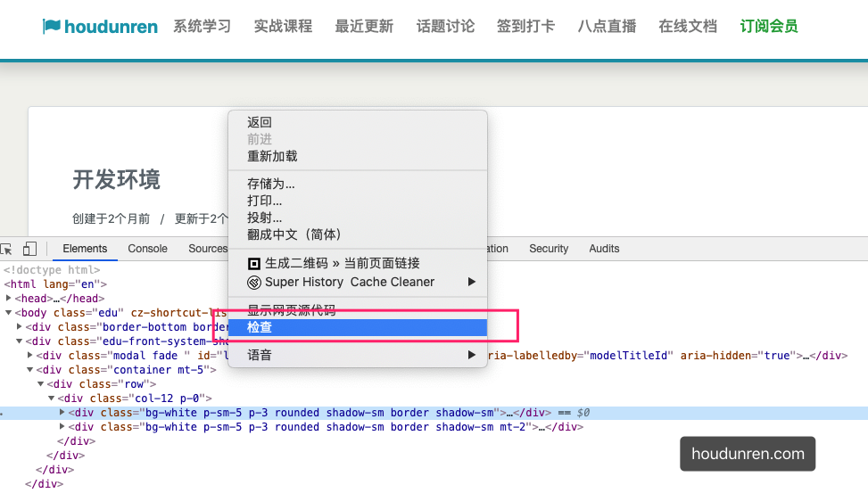The image size is (868, 493).
Task: Click the QR code extension icon
Action: coord(254,263)
